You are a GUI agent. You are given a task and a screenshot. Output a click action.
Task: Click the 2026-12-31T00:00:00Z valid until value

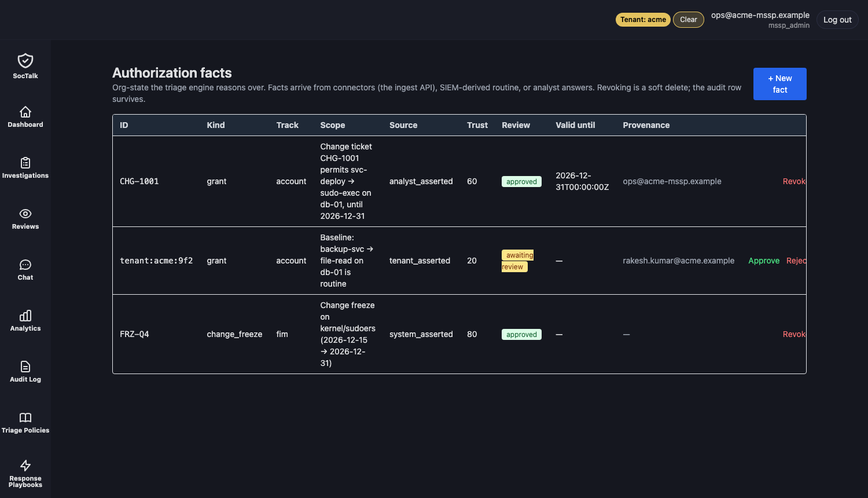(582, 181)
